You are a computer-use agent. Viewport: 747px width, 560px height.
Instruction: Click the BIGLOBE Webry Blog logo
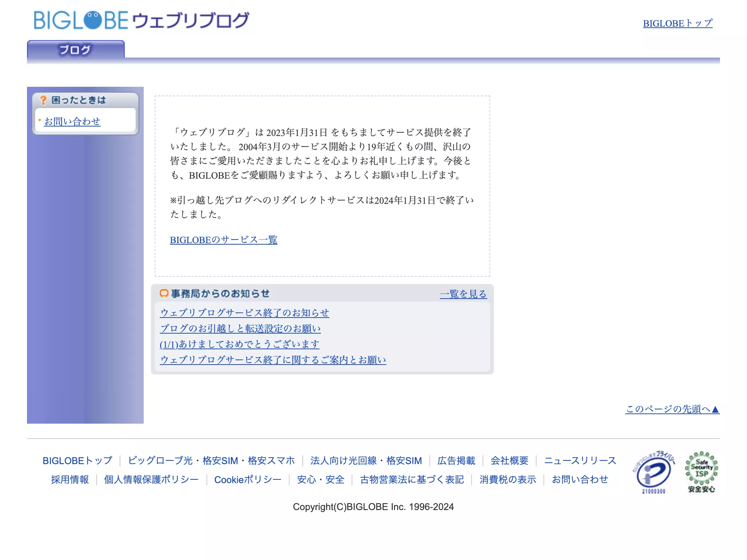click(142, 20)
